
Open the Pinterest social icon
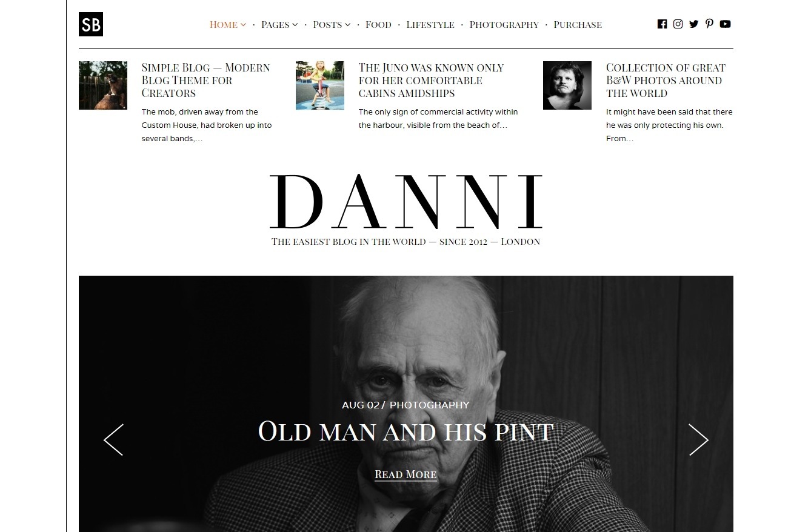tap(709, 24)
